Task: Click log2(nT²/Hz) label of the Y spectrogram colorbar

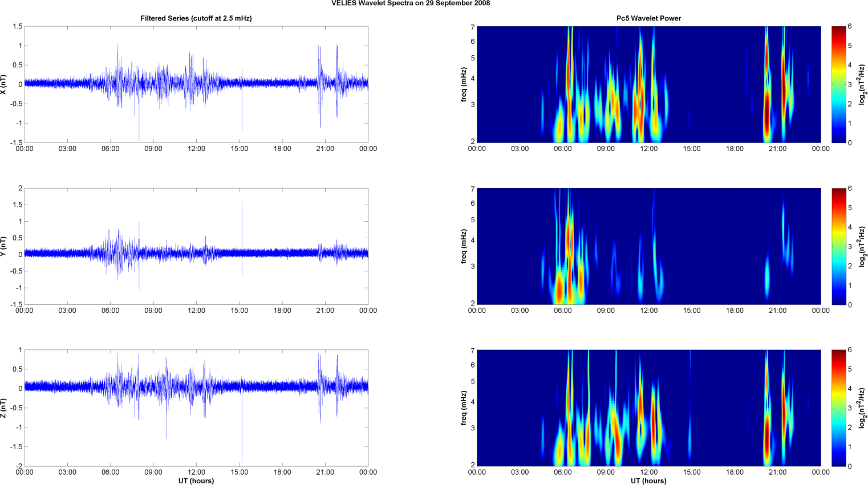Action: [862, 246]
